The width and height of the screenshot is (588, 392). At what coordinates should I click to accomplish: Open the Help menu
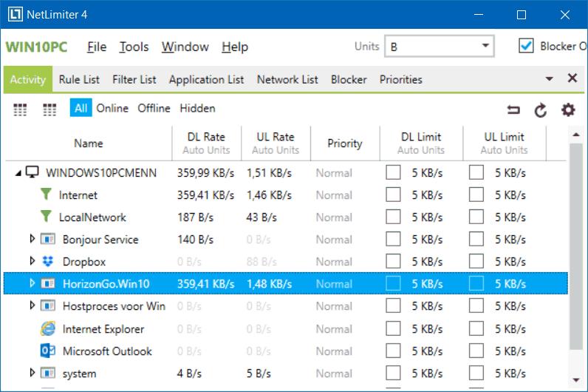(235, 47)
